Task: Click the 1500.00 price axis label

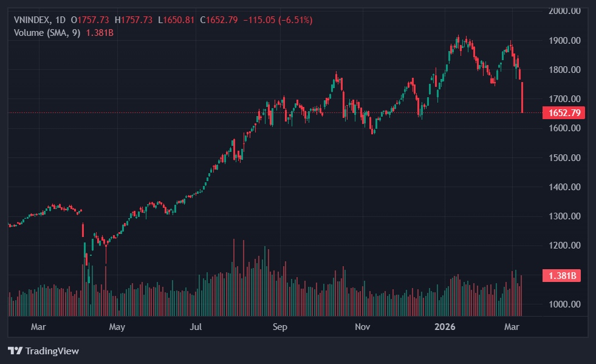Action: click(564, 157)
